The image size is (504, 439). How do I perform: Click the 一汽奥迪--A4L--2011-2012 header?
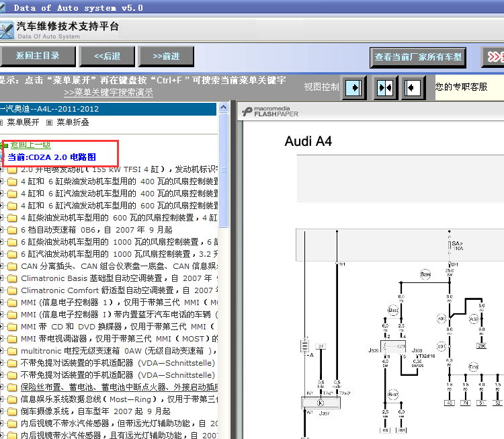(x=108, y=109)
